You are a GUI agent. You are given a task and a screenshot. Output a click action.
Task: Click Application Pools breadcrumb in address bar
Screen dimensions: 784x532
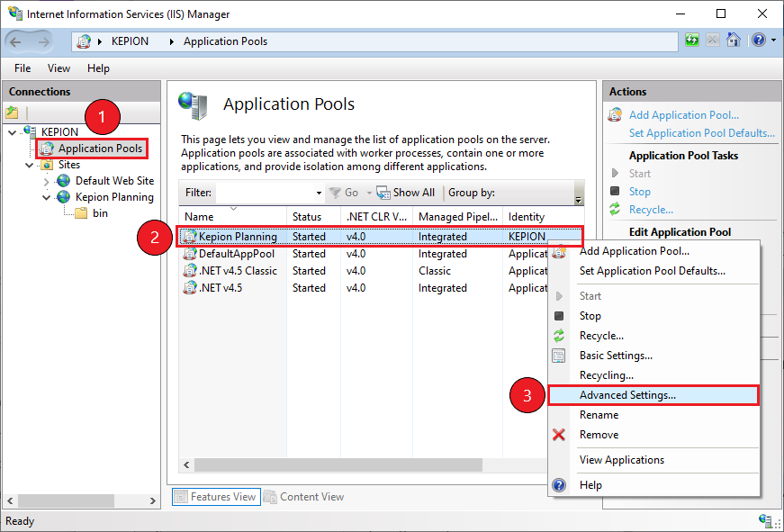click(x=225, y=41)
